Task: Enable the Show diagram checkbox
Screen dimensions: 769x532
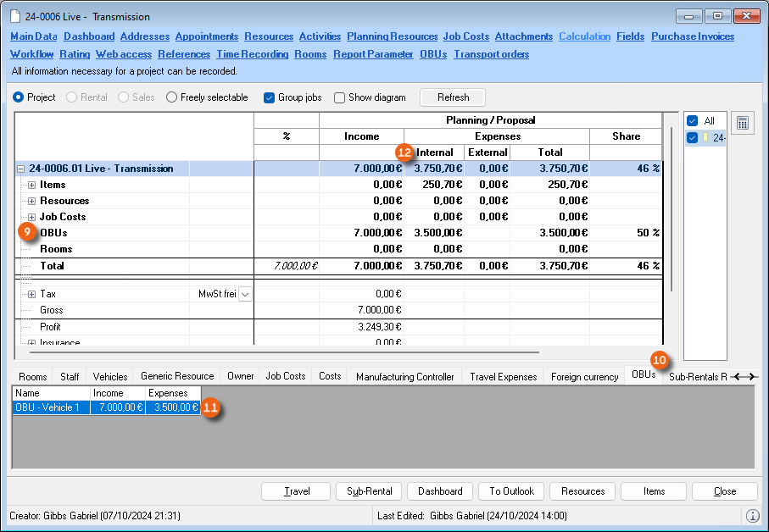Action: (340, 97)
